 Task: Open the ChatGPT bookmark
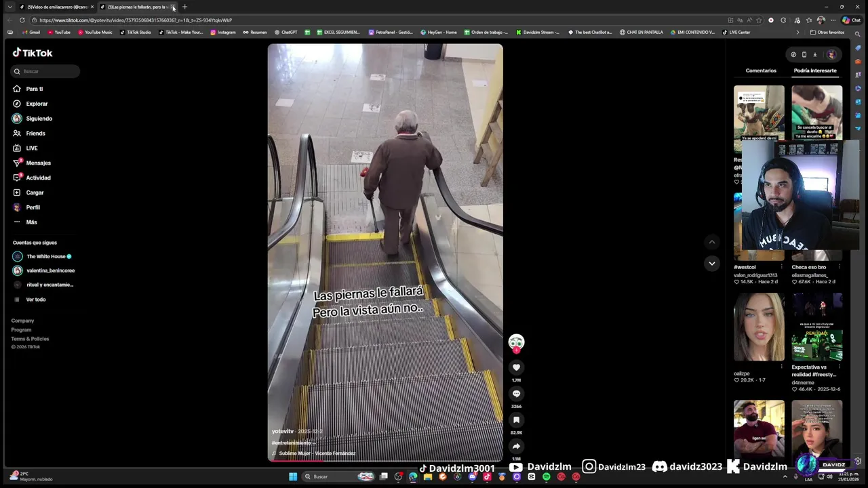pyautogui.click(x=286, y=32)
